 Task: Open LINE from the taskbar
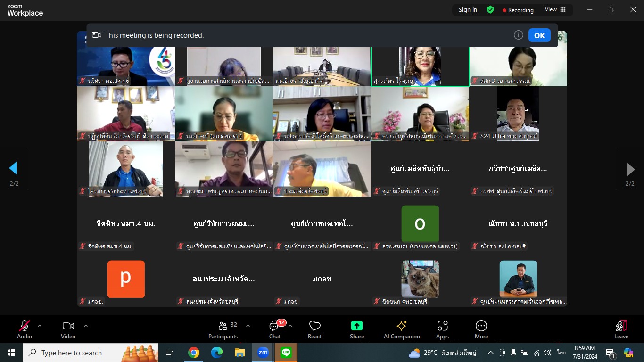(286, 353)
